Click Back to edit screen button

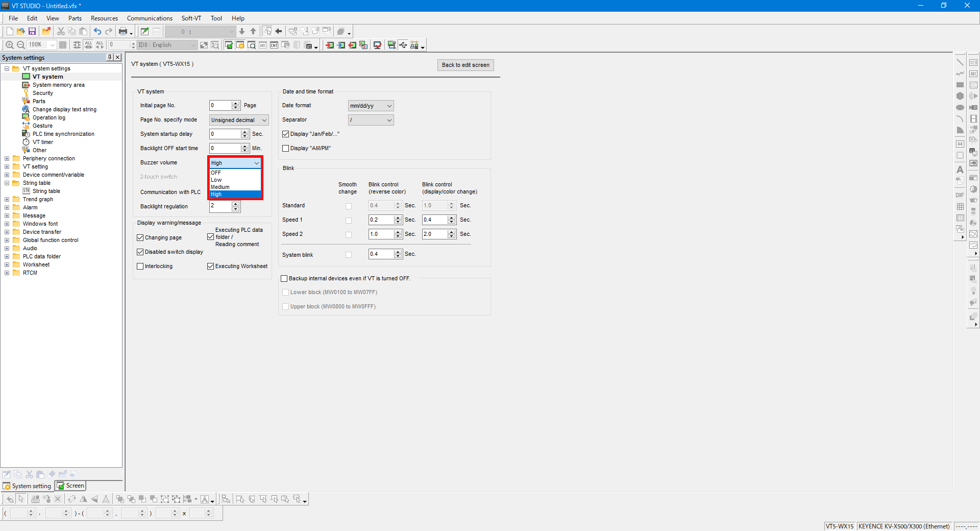click(465, 65)
